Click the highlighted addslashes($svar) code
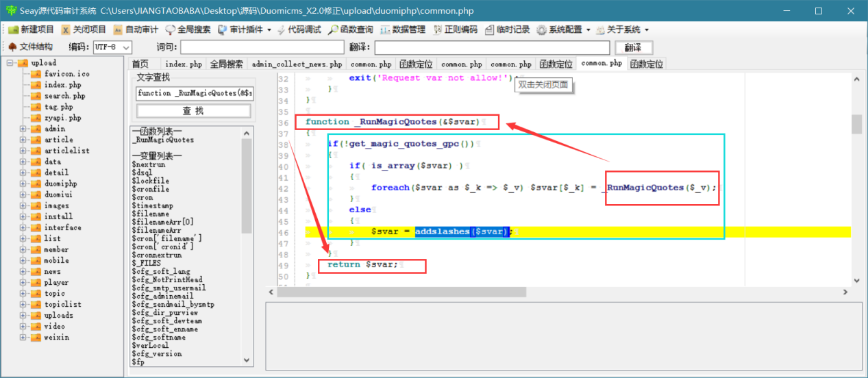Viewport: 868px width, 378px height. click(462, 231)
